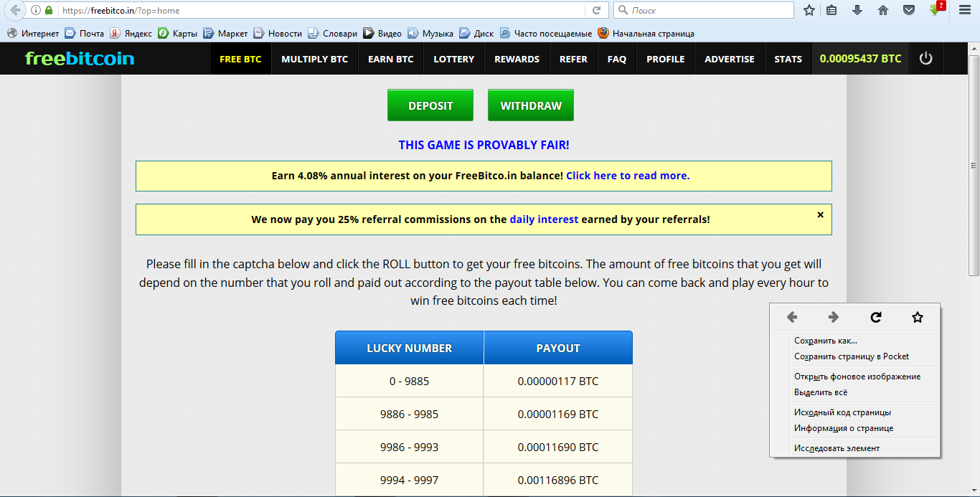Click the green download extension icon
Image resolution: width=980 pixels, height=497 pixels.
[936, 10]
